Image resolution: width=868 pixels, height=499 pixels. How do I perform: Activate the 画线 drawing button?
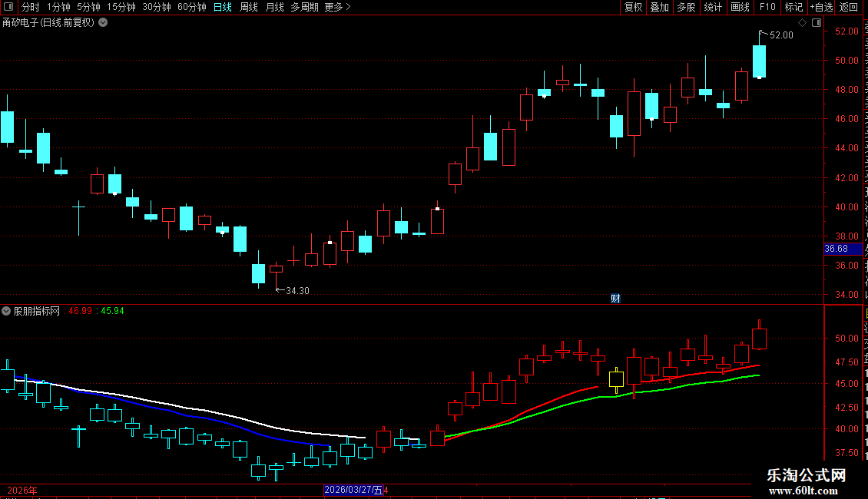click(x=740, y=7)
